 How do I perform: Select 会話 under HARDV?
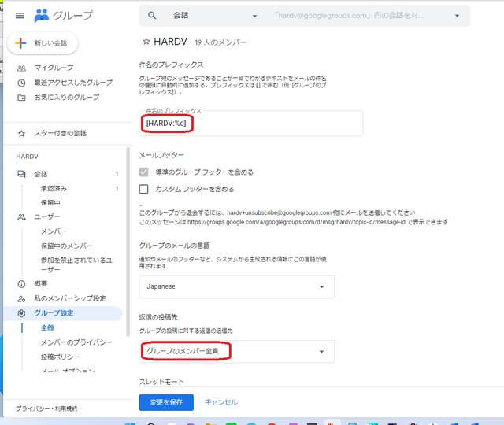[x=41, y=174]
